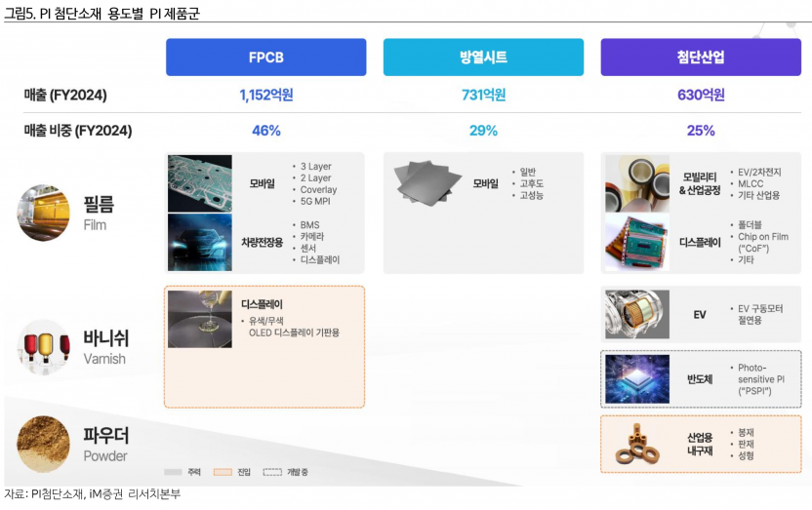Click the EV label in varnish row
The width and height of the screenshot is (812, 510).
(700, 314)
